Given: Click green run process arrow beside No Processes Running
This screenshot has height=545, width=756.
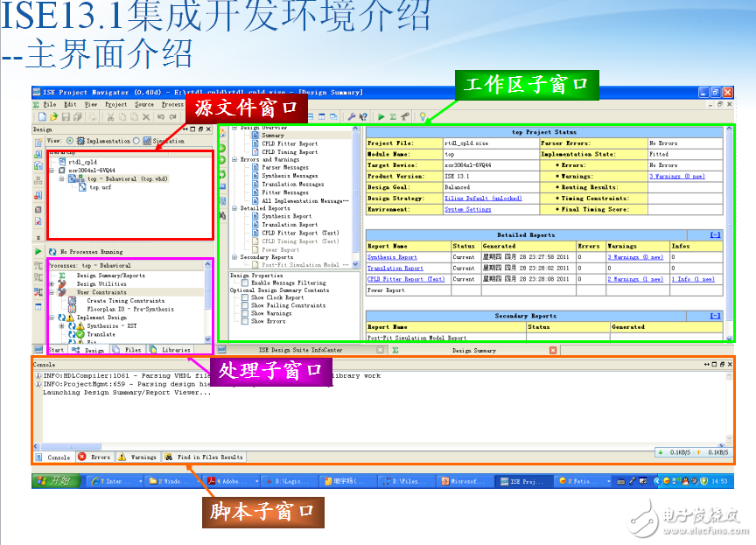Looking at the screenshot, I should tap(38, 251).
